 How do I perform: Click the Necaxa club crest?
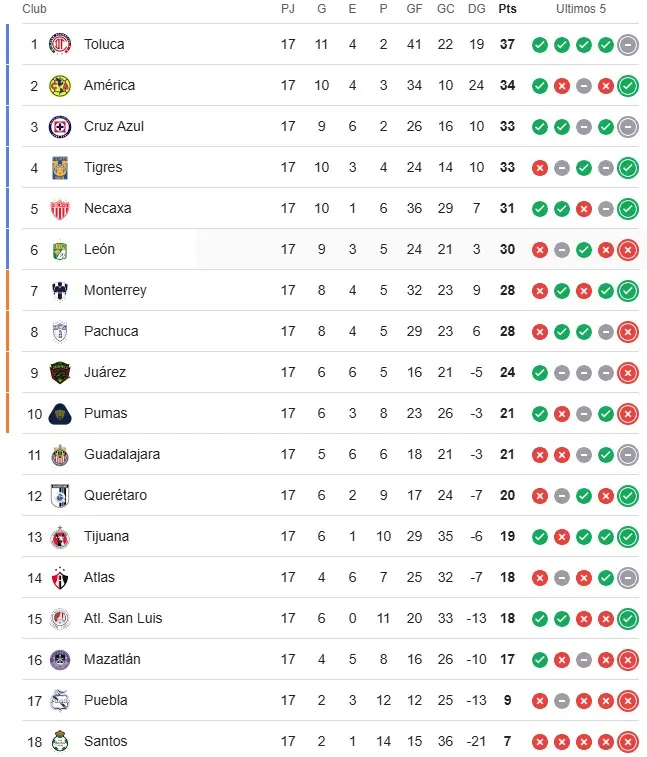click(60, 209)
